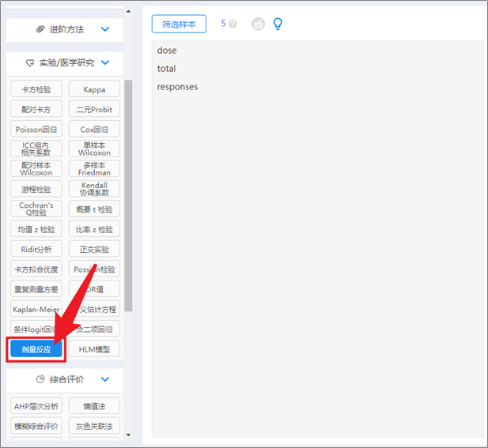The width and height of the screenshot is (488, 448).
Task: Click the total variable in the list
Action: 167,69
